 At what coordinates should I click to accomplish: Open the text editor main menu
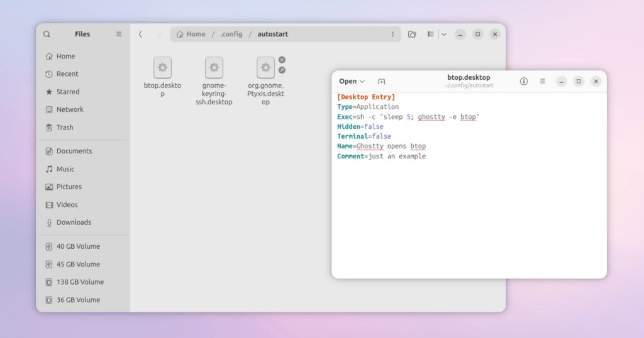(x=543, y=82)
